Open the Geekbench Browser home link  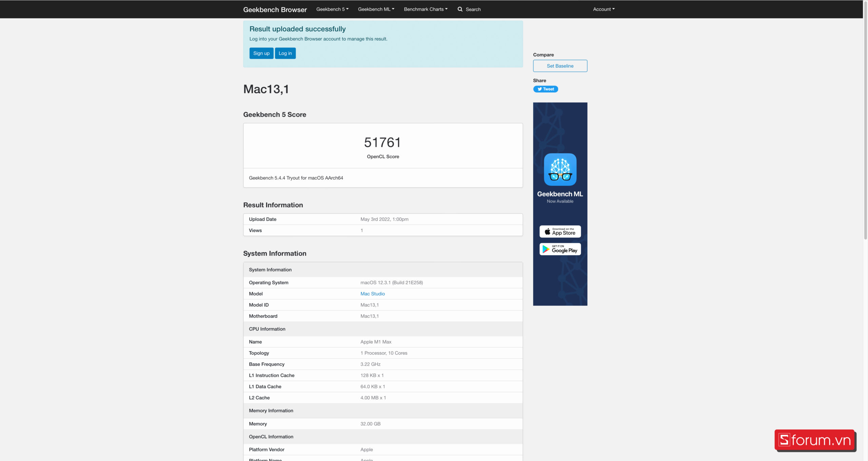[x=275, y=9]
